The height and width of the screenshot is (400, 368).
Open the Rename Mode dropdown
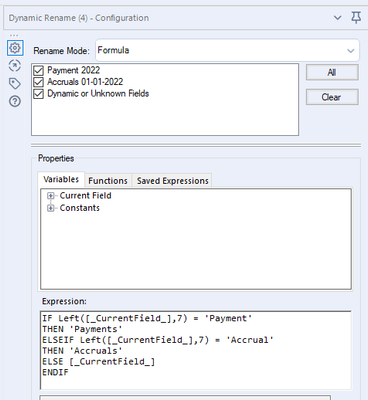click(227, 50)
